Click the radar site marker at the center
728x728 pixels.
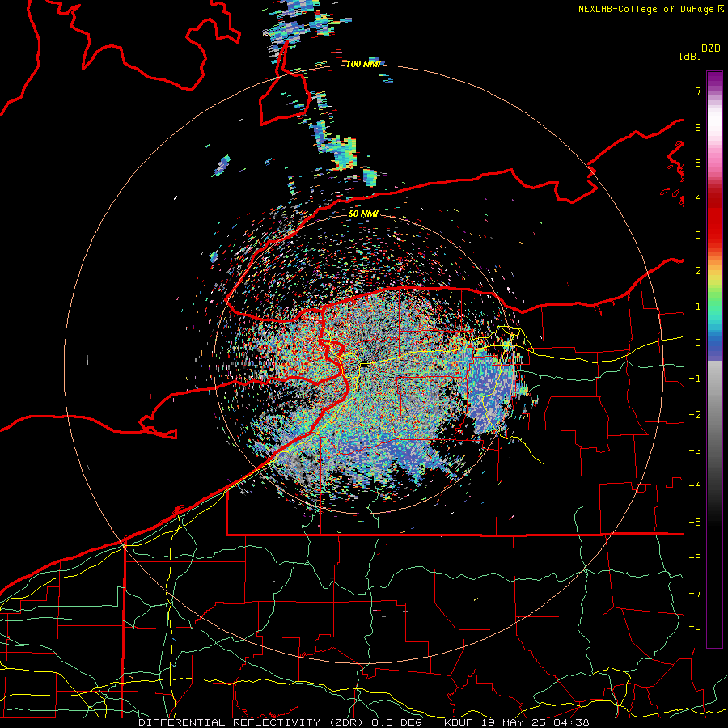[x=366, y=365]
